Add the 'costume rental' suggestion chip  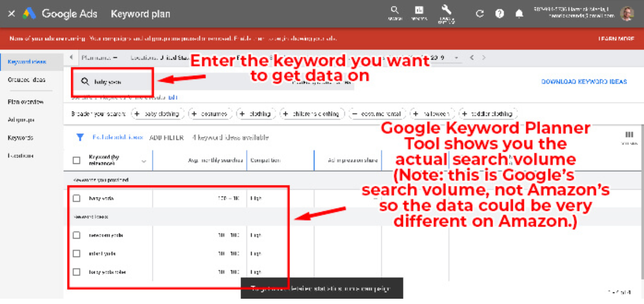pyautogui.click(x=377, y=113)
